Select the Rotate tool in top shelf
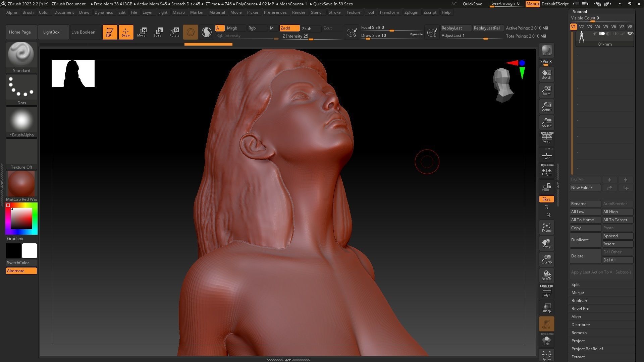 [174, 32]
